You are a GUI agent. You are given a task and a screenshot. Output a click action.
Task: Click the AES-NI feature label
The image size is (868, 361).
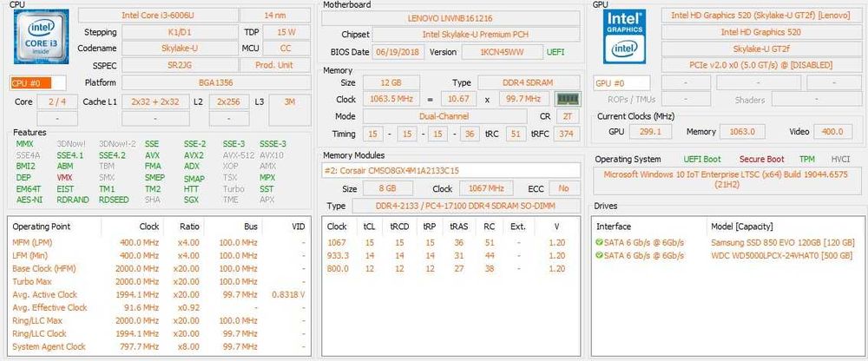point(30,200)
